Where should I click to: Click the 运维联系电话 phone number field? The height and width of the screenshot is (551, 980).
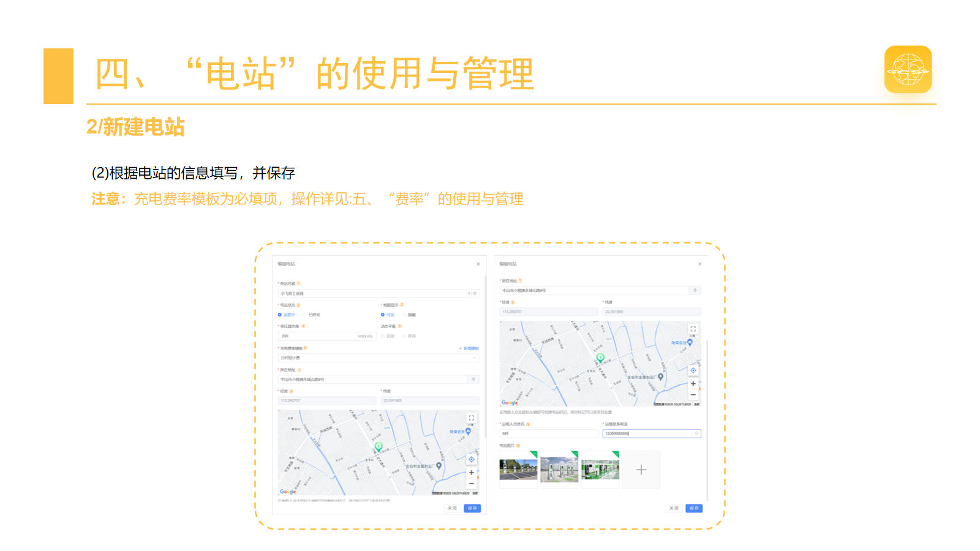pos(652,433)
